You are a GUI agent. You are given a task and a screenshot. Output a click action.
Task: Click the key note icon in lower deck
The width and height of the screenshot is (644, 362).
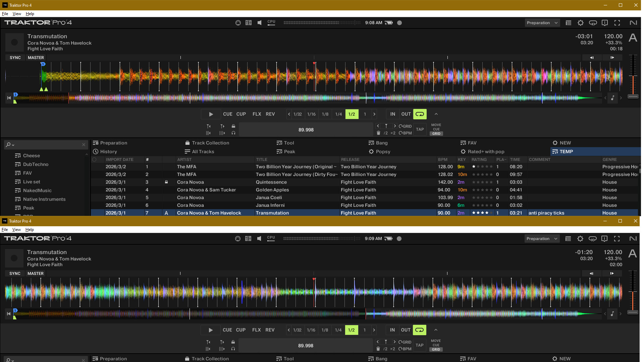point(612,314)
